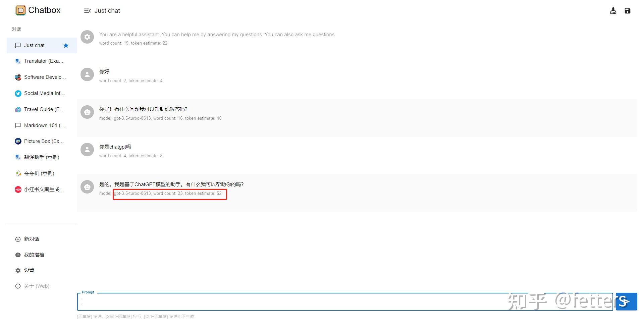Click 'word count: 19, token estimate: 22' text
Image resolution: width=644 pixels, height=327 pixels.
[133, 43]
